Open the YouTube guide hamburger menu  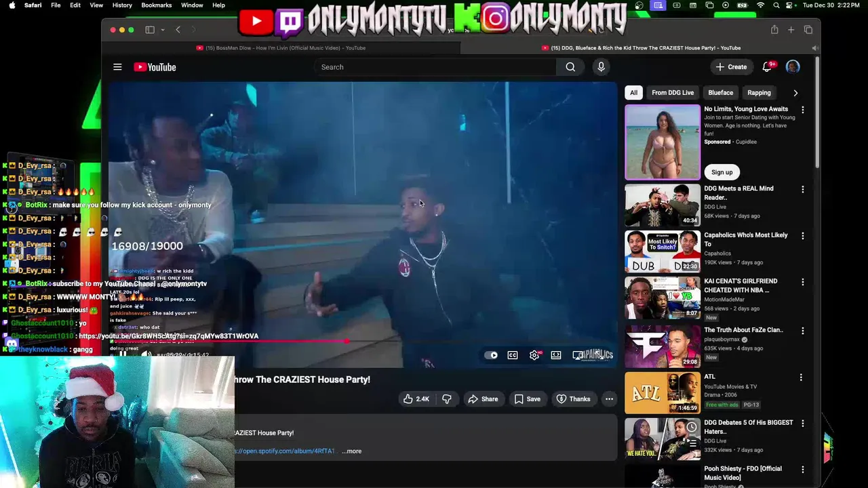117,67
